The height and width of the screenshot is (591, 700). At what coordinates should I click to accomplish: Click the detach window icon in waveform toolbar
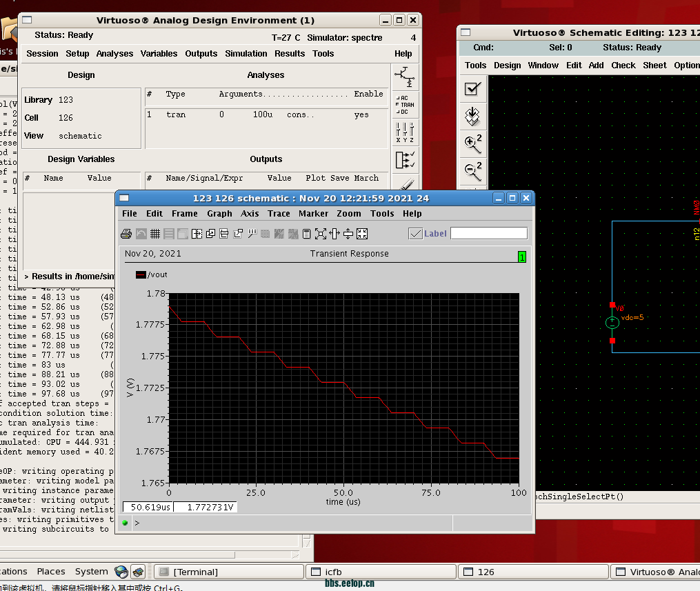tap(238, 234)
